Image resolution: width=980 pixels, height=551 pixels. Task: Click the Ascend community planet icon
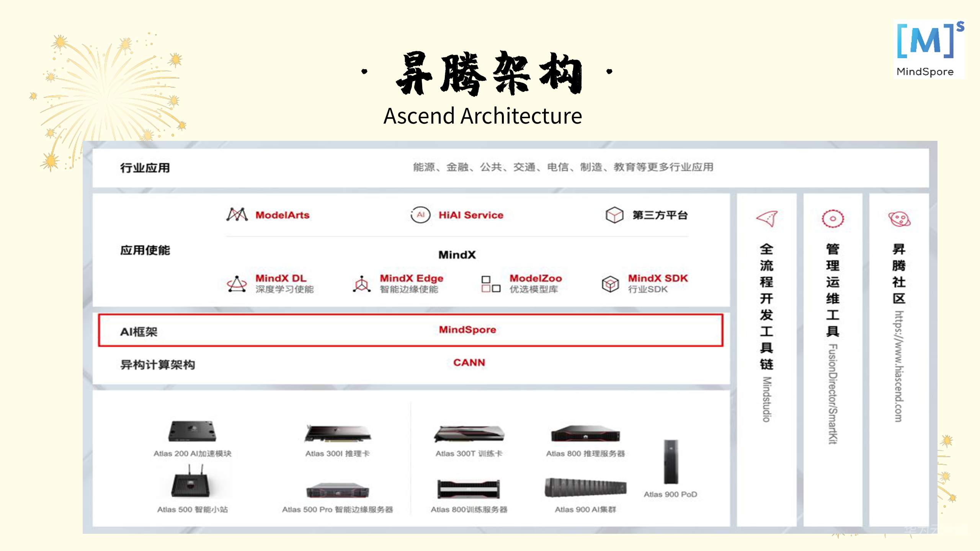(x=899, y=219)
